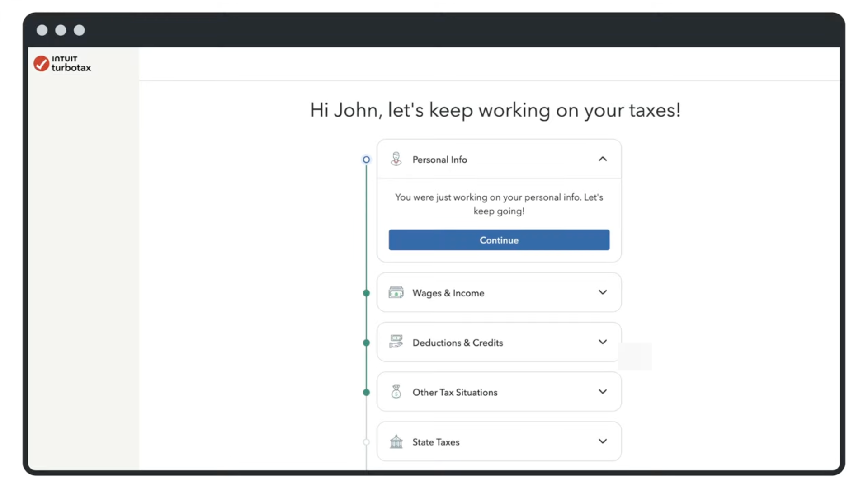Expand the Other Tax Situations chevron
The height and width of the screenshot is (488, 868).
(603, 392)
